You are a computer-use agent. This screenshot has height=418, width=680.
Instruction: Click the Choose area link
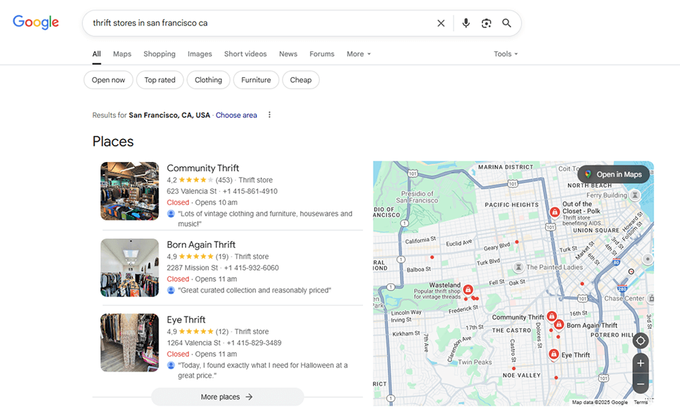point(236,115)
